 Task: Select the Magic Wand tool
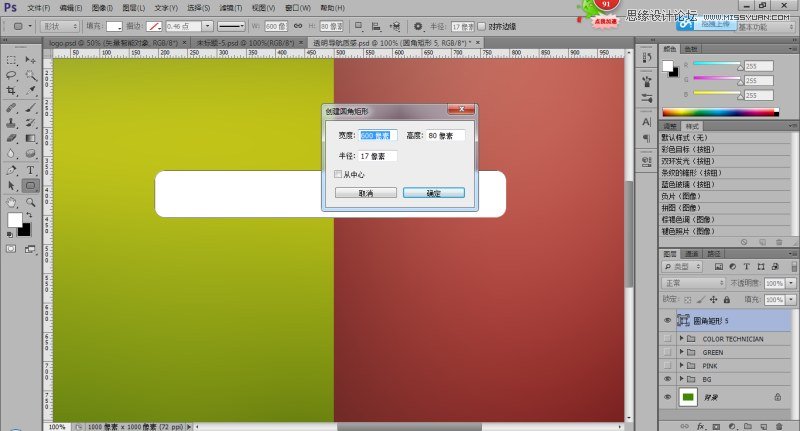coord(31,75)
